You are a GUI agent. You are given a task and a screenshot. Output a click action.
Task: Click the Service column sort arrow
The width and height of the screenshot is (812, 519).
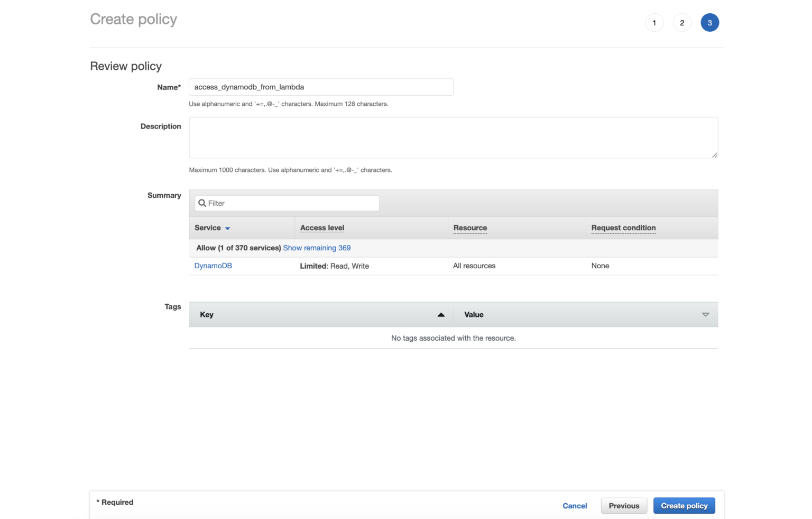click(x=227, y=228)
